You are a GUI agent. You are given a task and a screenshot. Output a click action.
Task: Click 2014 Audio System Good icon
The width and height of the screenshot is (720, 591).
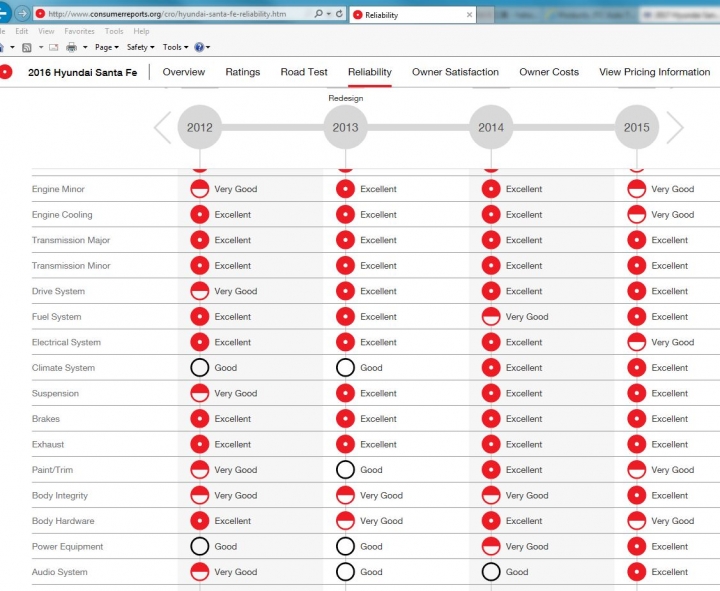click(x=491, y=572)
